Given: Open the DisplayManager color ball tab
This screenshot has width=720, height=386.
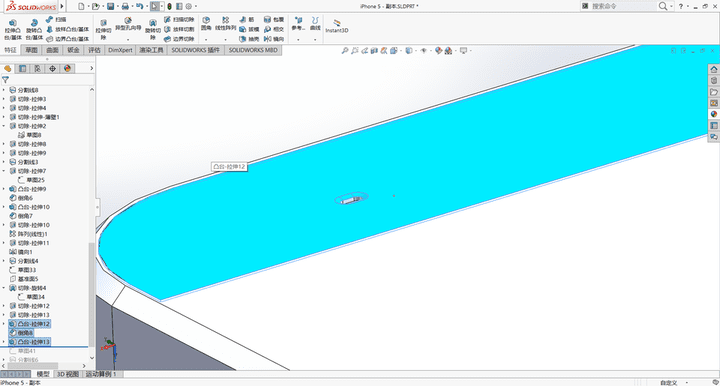Looking at the screenshot, I should [x=68, y=68].
